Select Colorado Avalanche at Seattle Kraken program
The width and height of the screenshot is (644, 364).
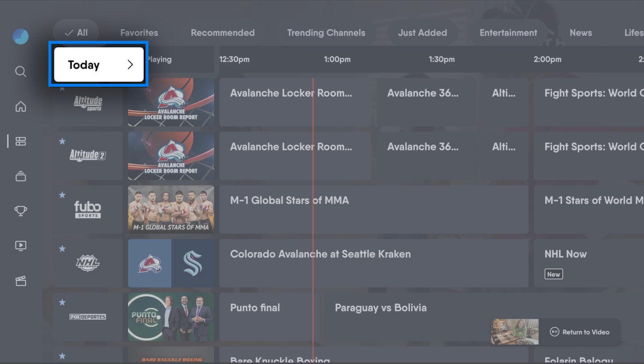[x=374, y=263]
